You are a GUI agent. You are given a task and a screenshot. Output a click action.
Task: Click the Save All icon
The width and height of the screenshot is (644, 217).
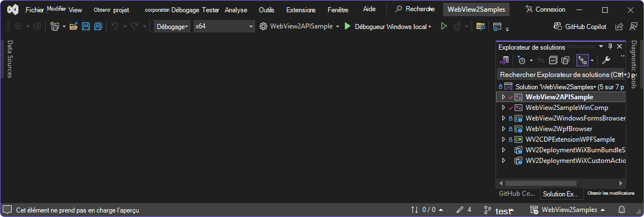point(98,27)
